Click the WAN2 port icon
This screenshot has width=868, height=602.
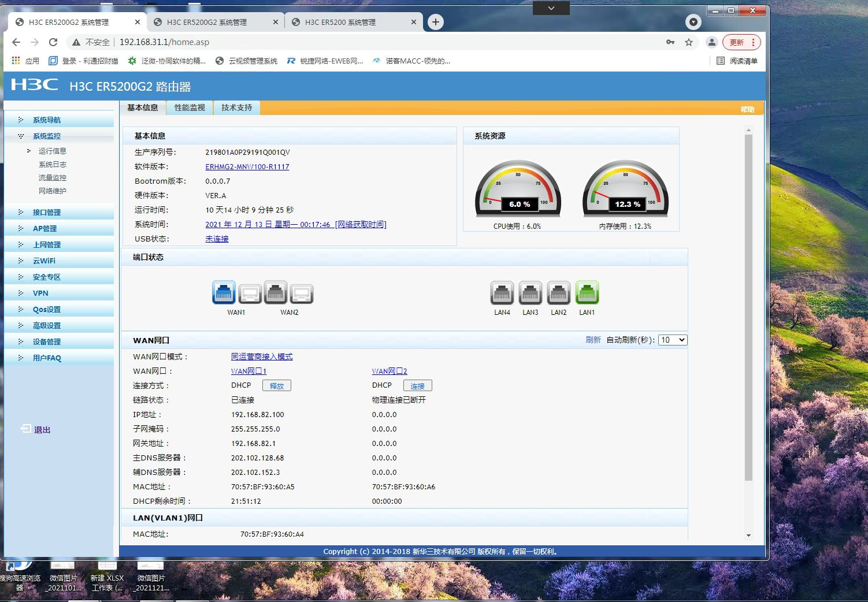click(276, 293)
